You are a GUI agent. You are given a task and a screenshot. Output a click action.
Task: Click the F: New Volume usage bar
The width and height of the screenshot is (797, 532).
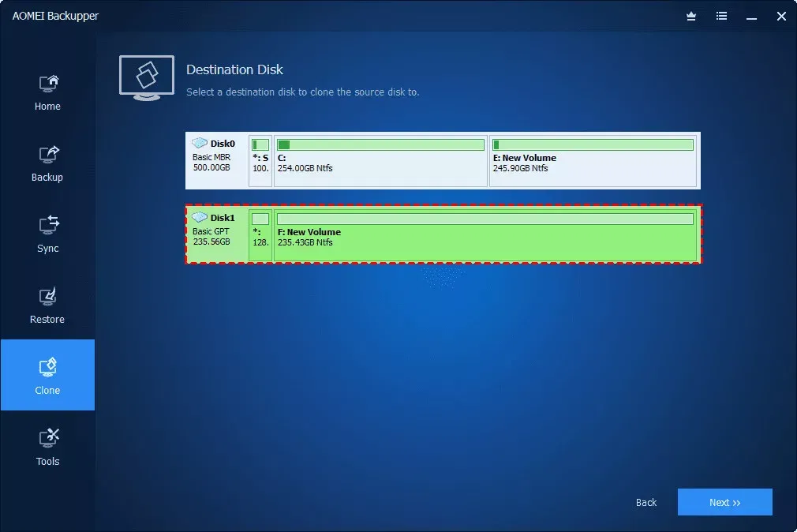click(x=485, y=219)
